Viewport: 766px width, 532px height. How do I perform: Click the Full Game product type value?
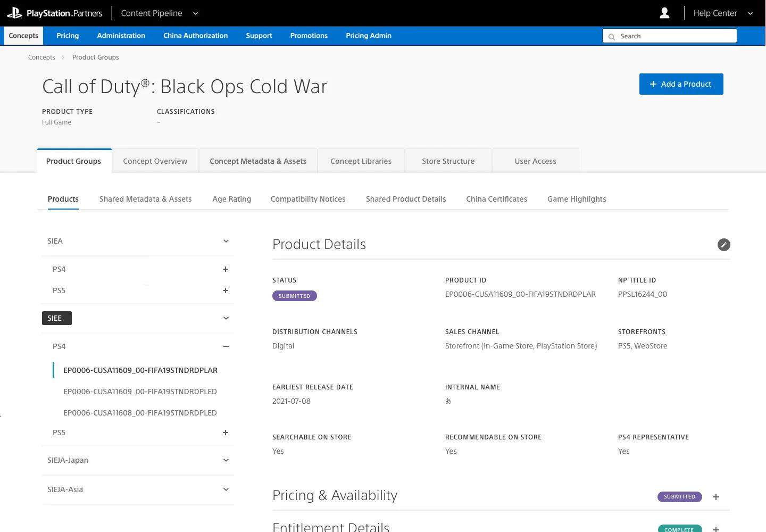coord(56,122)
